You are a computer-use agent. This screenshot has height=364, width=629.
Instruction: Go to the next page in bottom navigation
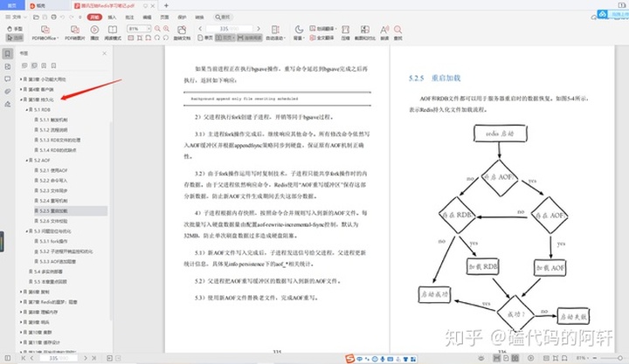click(x=86, y=358)
